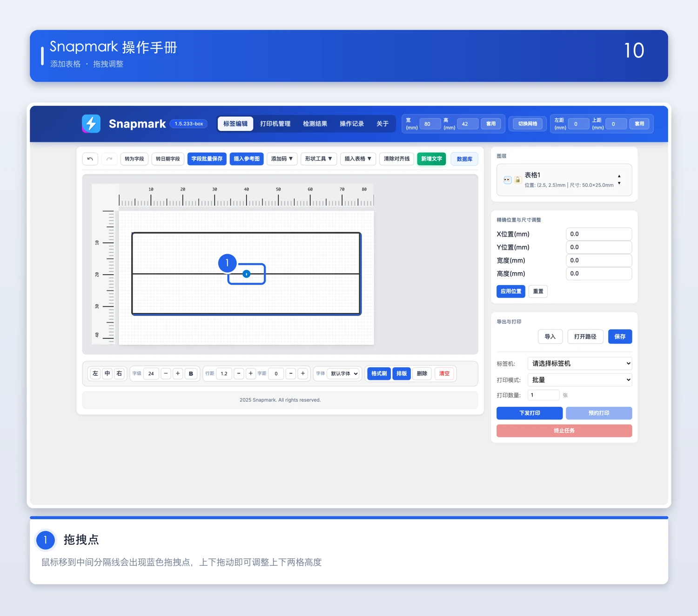698x616 pixels.
Task: Click 插入参考图 button
Action: point(247,159)
